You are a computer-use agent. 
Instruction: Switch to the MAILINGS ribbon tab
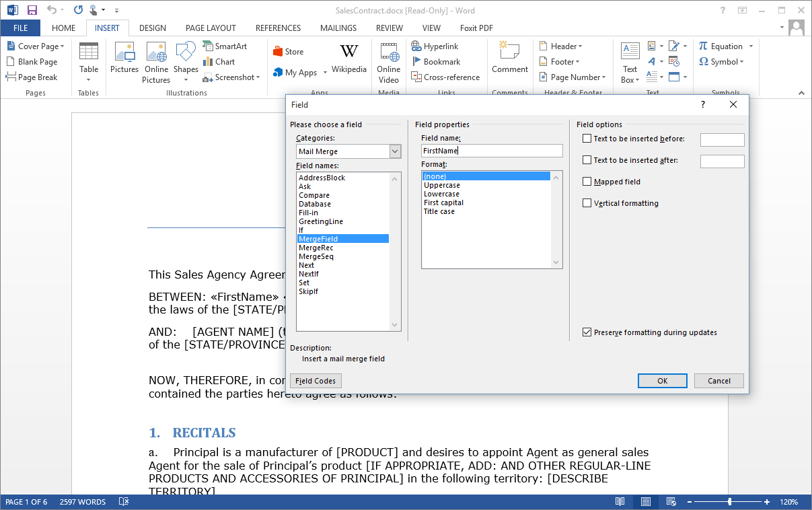pos(338,28)
